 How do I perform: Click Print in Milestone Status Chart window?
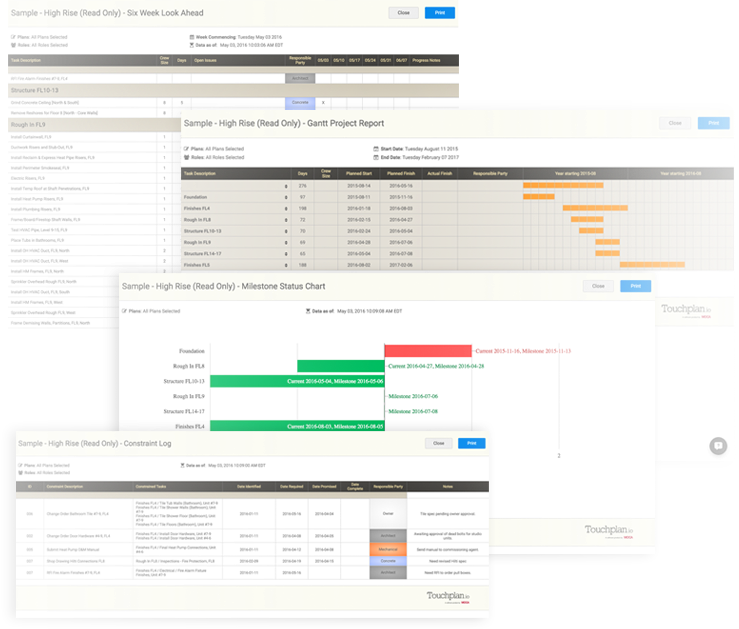tap(635, 286)
